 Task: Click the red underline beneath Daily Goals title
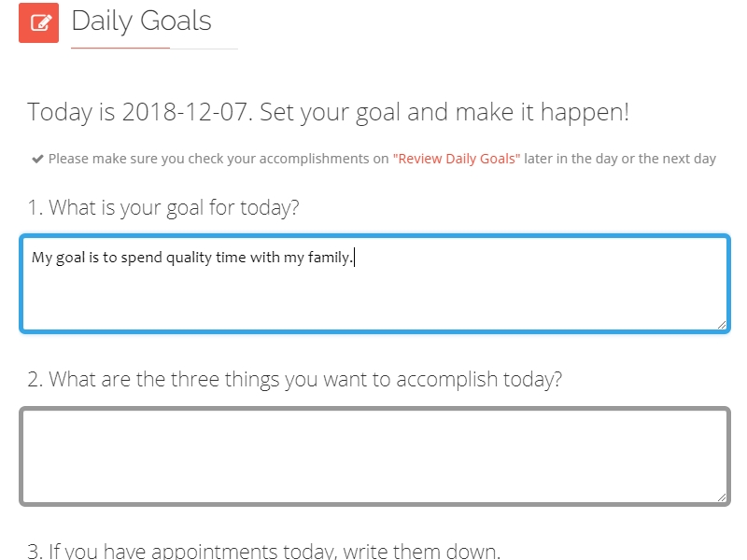click(120, 49)
